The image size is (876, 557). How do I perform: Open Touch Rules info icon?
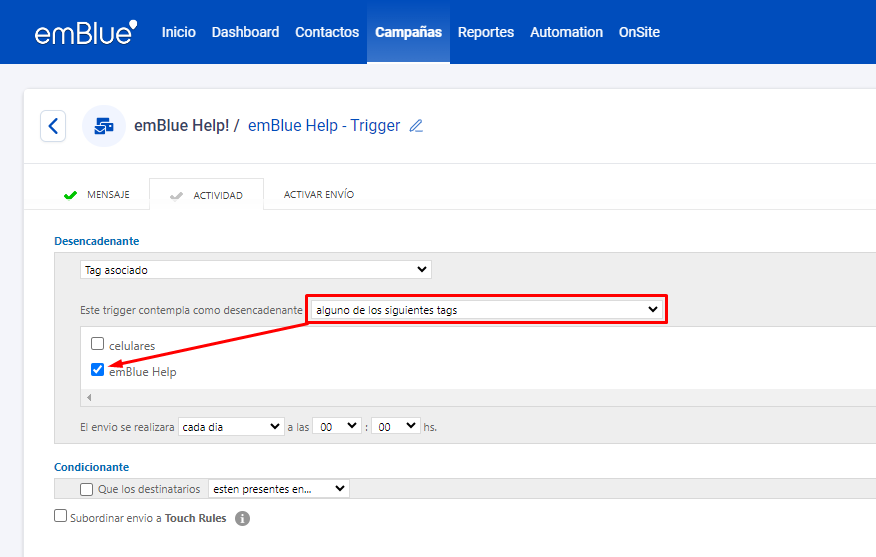click(x=242, y=518)
